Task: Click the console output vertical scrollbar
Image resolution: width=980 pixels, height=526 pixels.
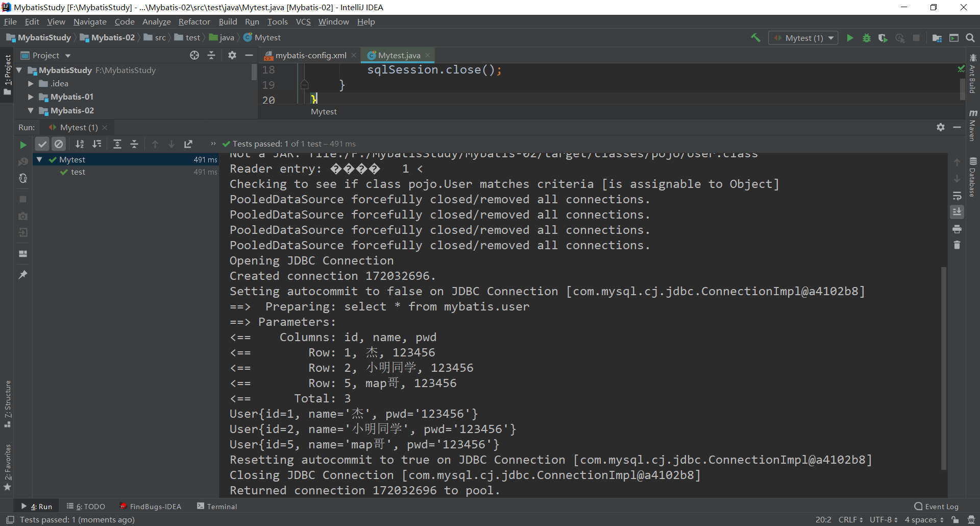Action: coord(944,368)
